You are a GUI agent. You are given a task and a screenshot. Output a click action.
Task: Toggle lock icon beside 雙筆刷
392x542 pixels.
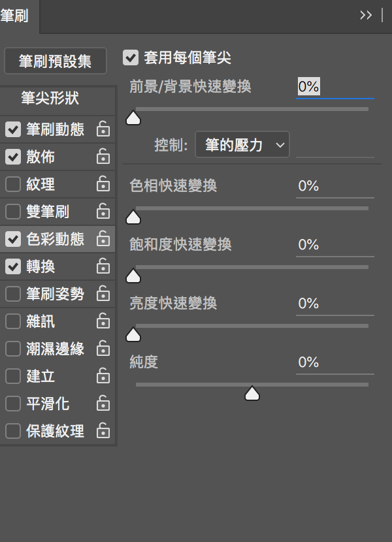(103, 211)
